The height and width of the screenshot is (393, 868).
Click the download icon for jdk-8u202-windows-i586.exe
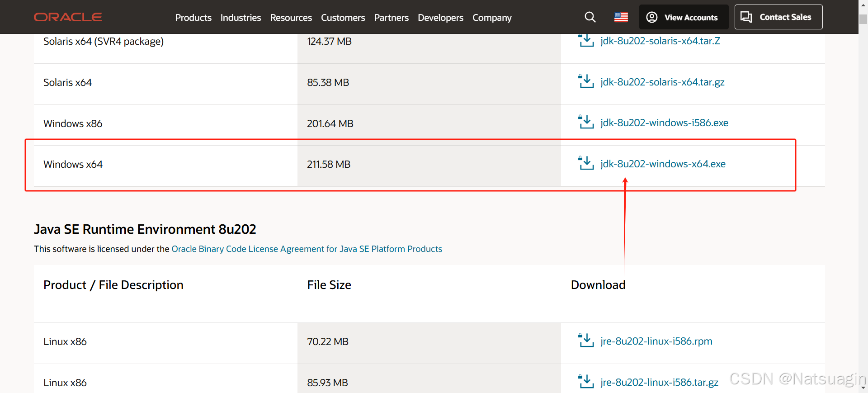coord(586,122)
